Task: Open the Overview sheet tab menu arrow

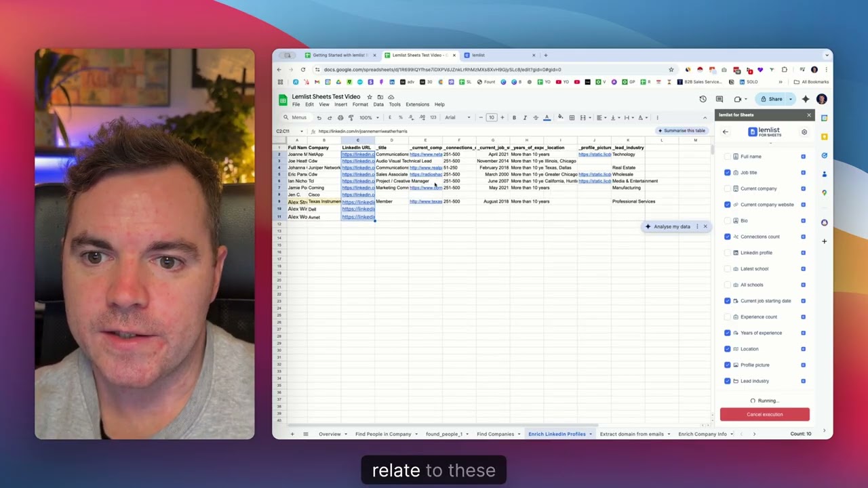Action: pyautogui.click(x=346, y=434)
